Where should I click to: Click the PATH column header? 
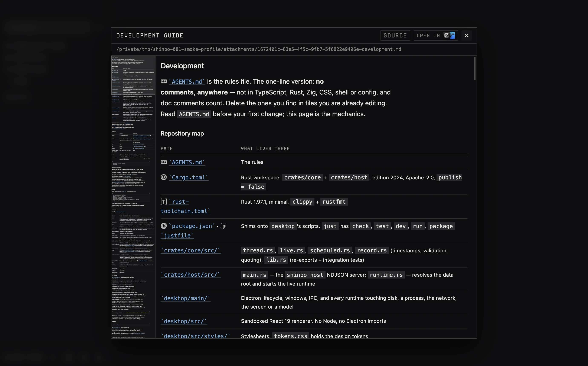tap(167, 148)
